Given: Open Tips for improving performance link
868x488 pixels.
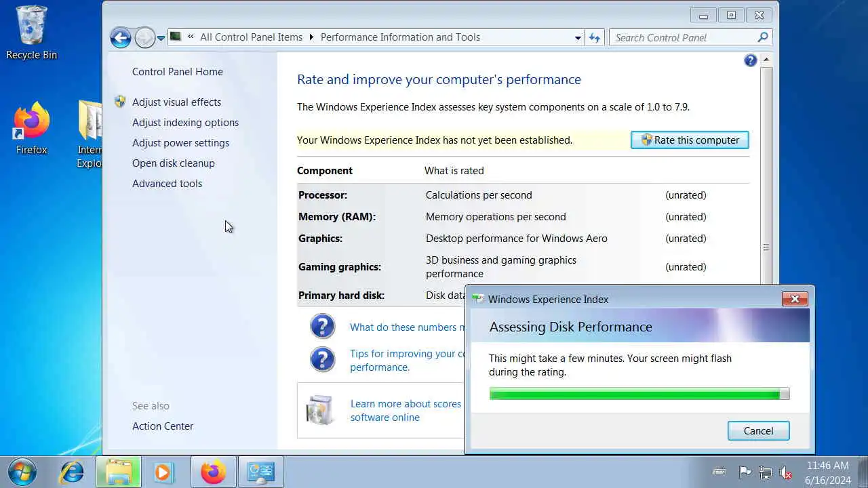Looking at the screenshot, I should tap(407, 361).
